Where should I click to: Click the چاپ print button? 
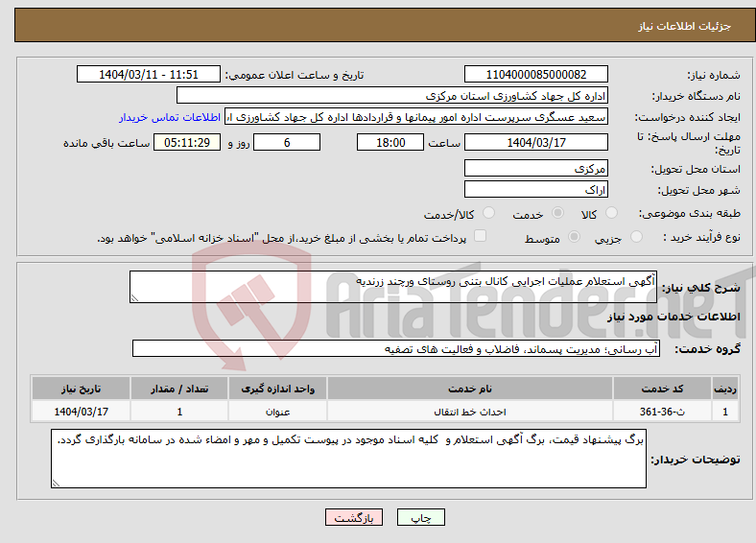click(x=421, y=517)
